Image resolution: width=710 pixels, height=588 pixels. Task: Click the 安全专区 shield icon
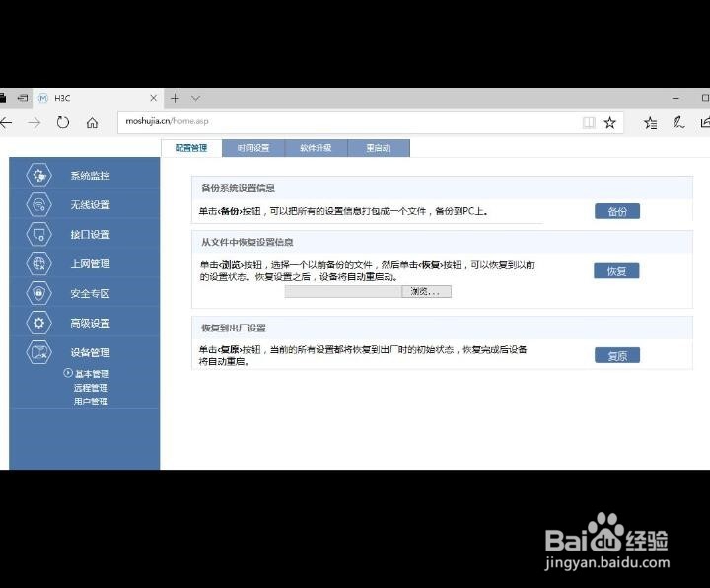pos(38,293)
